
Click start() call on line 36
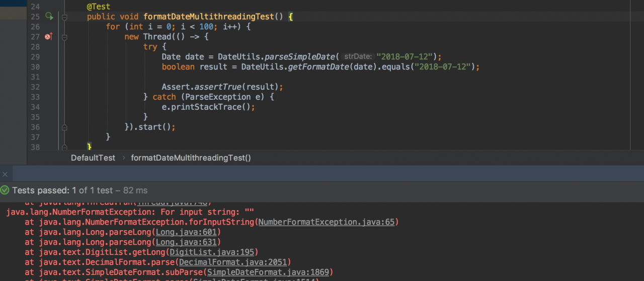155,127
